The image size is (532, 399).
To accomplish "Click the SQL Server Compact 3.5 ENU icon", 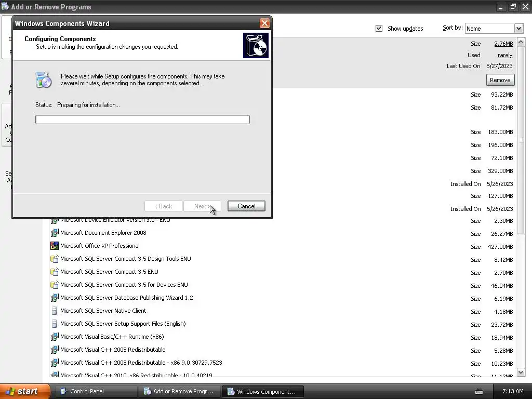I will coord(54,272).
